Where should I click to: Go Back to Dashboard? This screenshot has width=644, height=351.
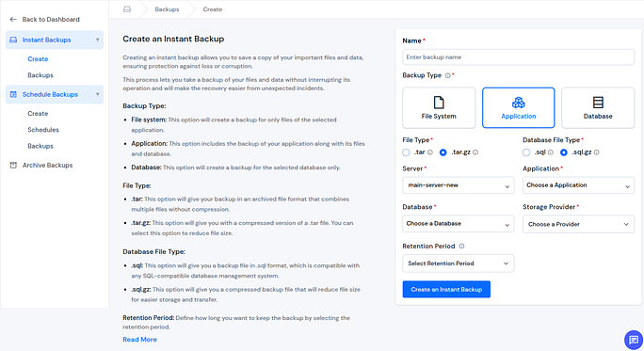coord(51,20)
